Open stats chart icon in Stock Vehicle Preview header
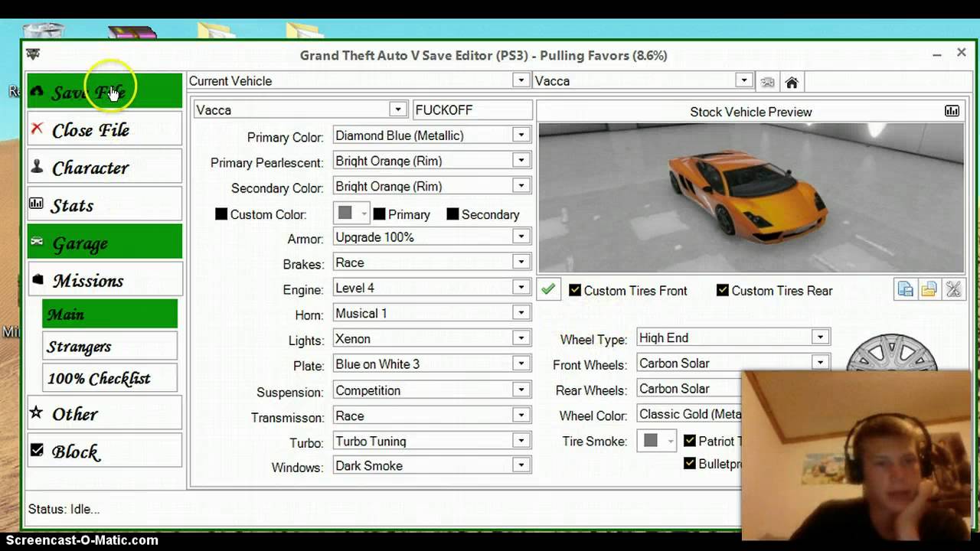 (x=952, y=111)
